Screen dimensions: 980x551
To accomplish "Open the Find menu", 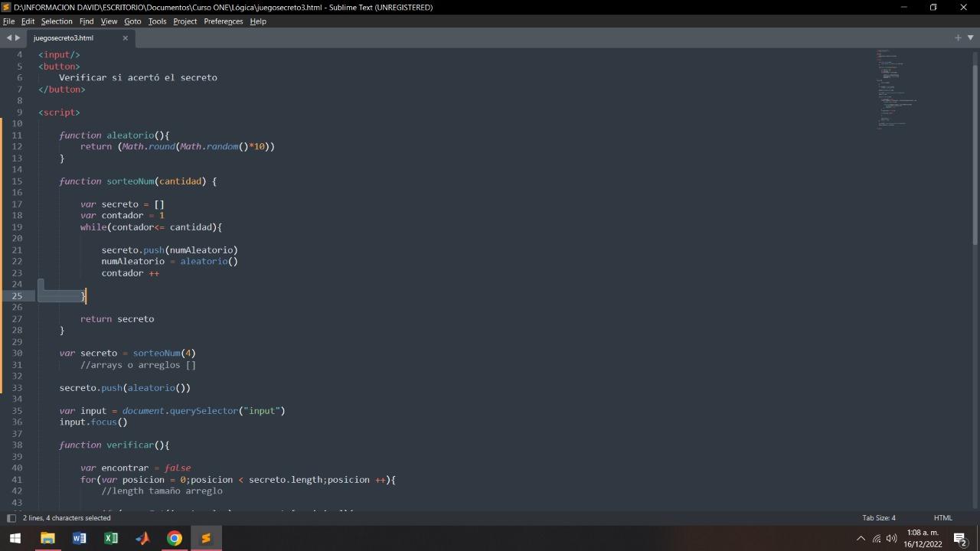I will (87, 21).
